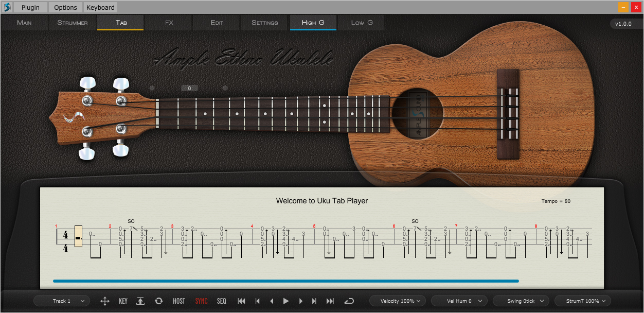The width and height of the screenshot is (644, 313).
Task: Click the right dot beside capo value
Action: [x=225, y=88]
